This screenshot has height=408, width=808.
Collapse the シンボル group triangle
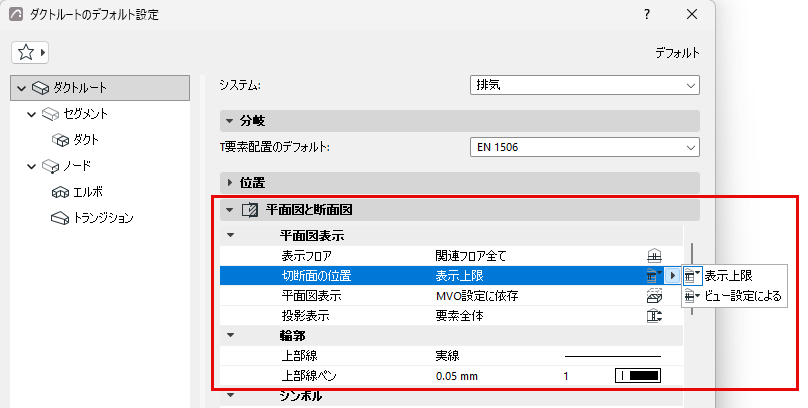click(230, 396)
